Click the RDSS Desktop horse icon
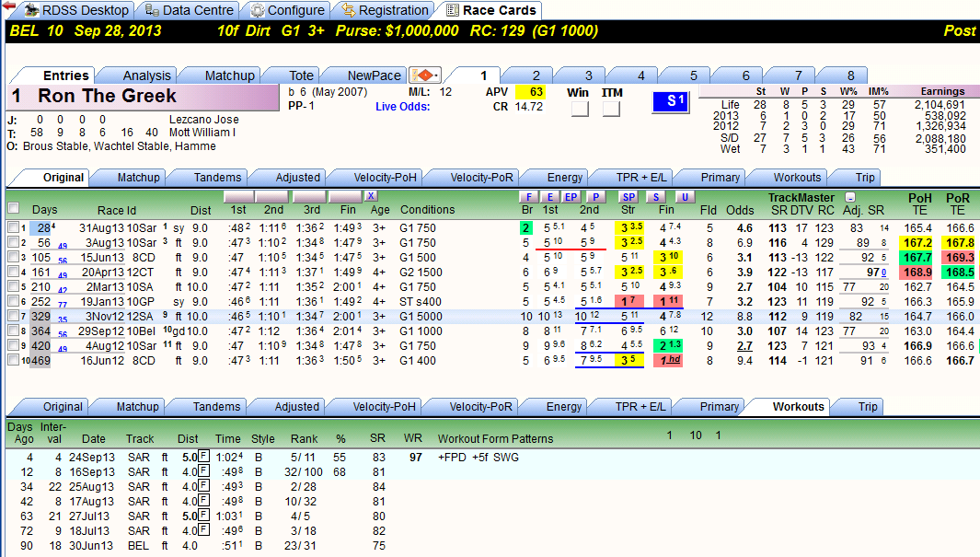 point(31,10)
